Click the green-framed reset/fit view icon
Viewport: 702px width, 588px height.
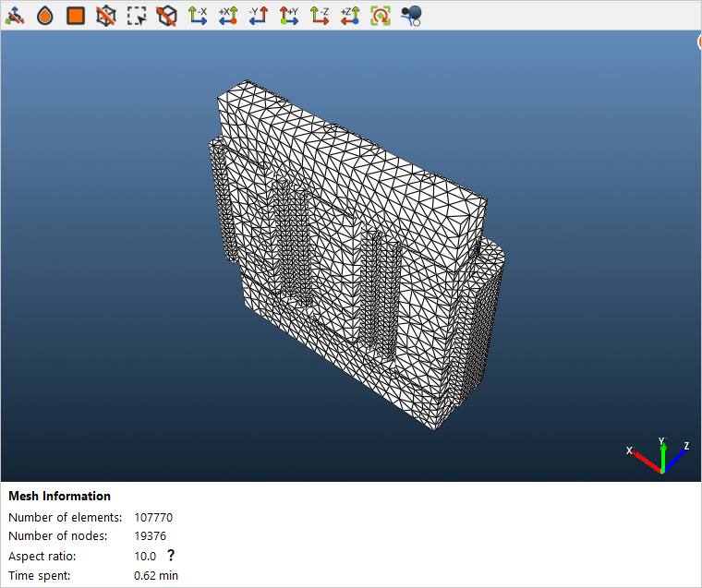pyautogui.click(x=381, y=16)
